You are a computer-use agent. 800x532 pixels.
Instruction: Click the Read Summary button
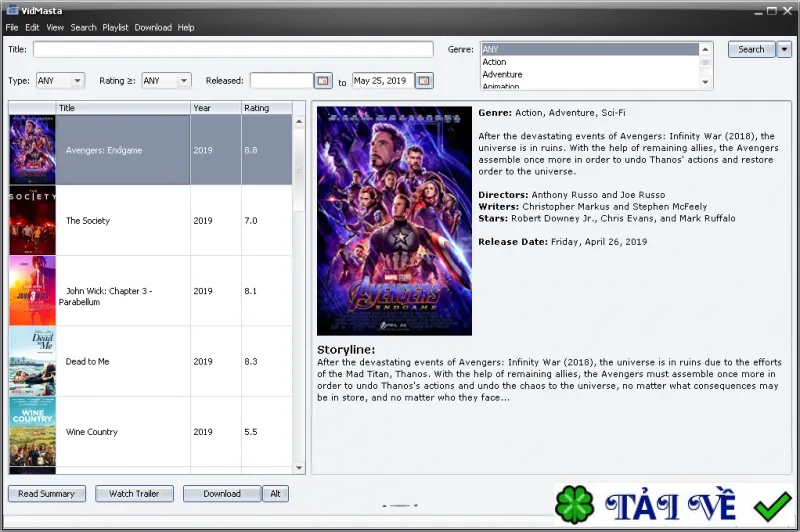pyautogui.click(x=46, y=494)
